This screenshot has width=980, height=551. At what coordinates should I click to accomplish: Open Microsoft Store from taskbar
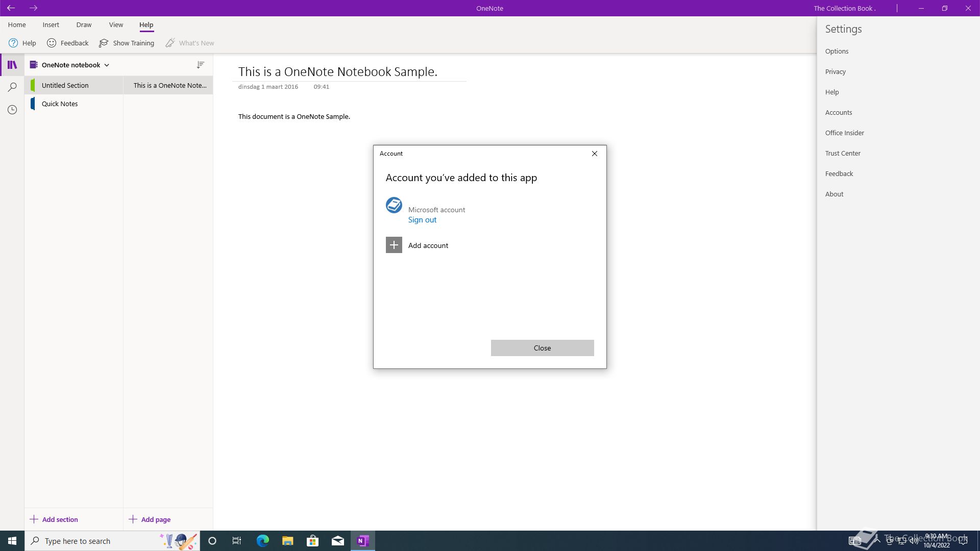click(312, 541)
